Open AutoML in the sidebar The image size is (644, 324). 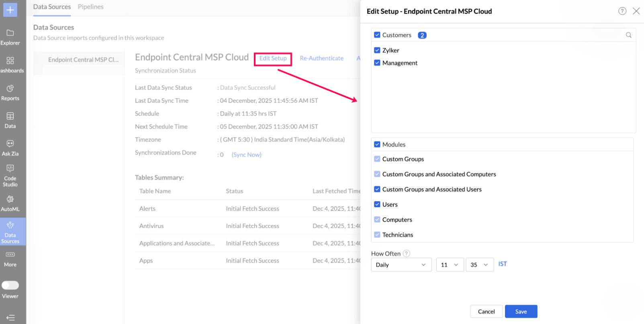tap(10, 203)
